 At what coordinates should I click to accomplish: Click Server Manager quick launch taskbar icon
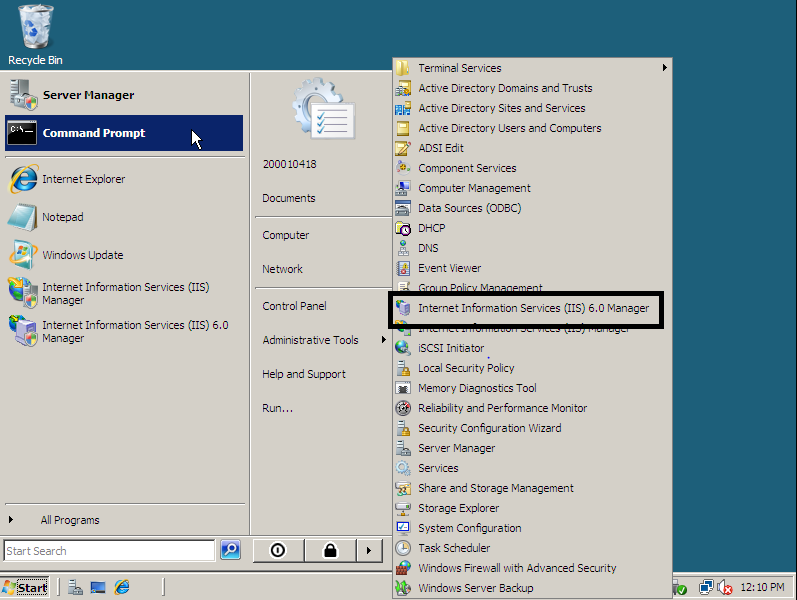tap(75, 587)
